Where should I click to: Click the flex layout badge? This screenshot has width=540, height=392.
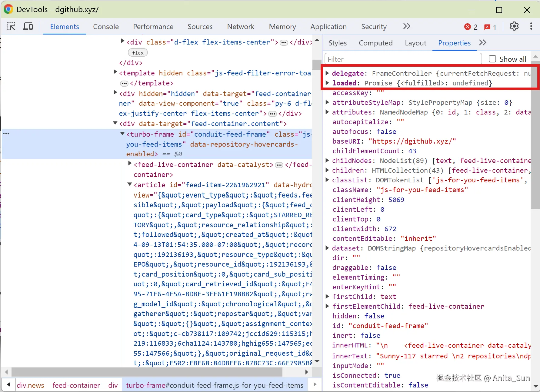(138, 53)
